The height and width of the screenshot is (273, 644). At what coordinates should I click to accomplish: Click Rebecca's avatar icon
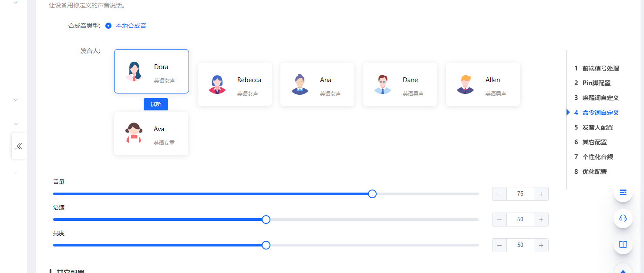pos(217,84)
